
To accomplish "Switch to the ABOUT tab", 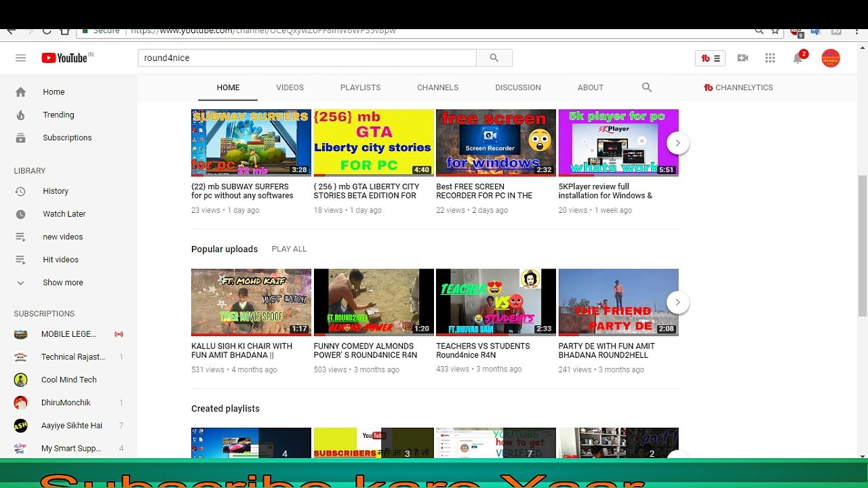I will click(591, 87).
